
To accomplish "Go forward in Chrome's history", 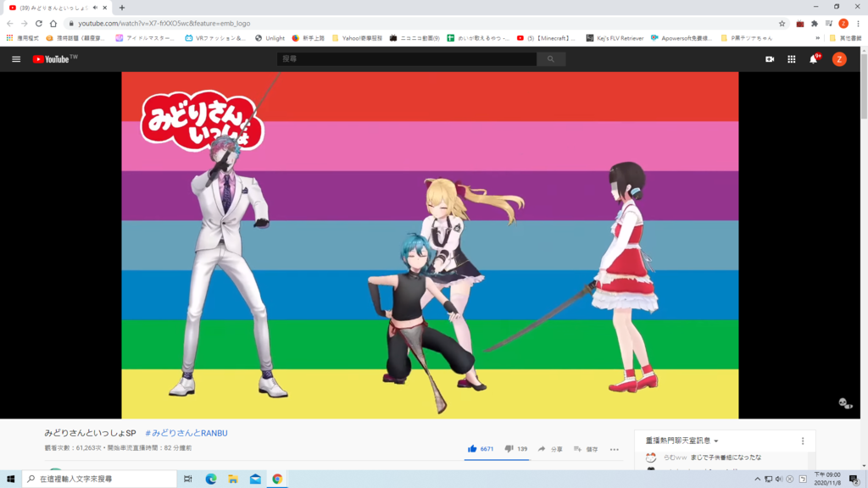I will 25,23.
